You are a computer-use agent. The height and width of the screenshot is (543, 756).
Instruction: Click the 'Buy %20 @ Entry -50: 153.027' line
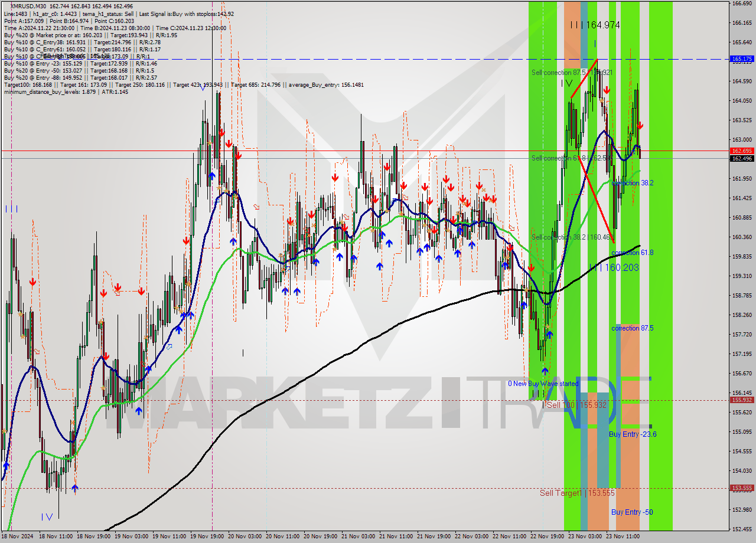78,71
